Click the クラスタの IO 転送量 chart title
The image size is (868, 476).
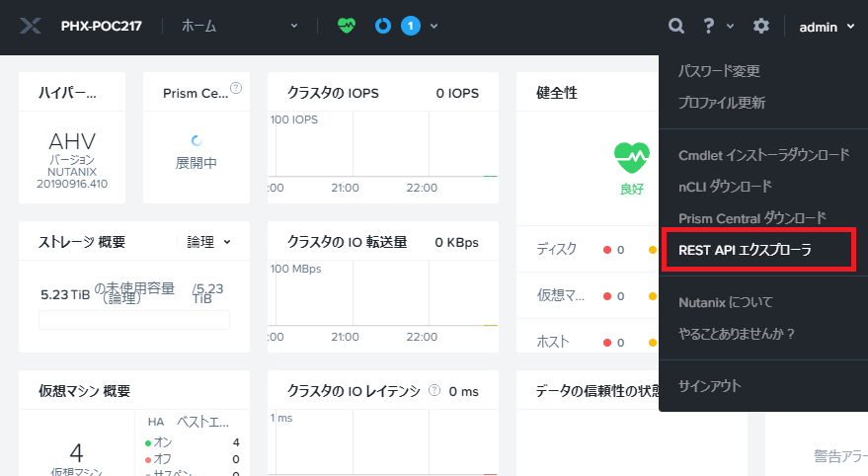point(347,242)
